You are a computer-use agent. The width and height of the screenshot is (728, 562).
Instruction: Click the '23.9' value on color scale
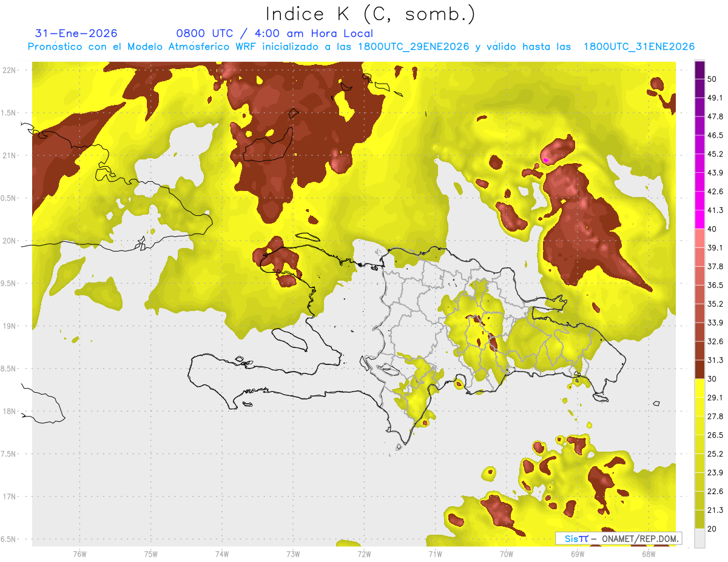[715, 473]
